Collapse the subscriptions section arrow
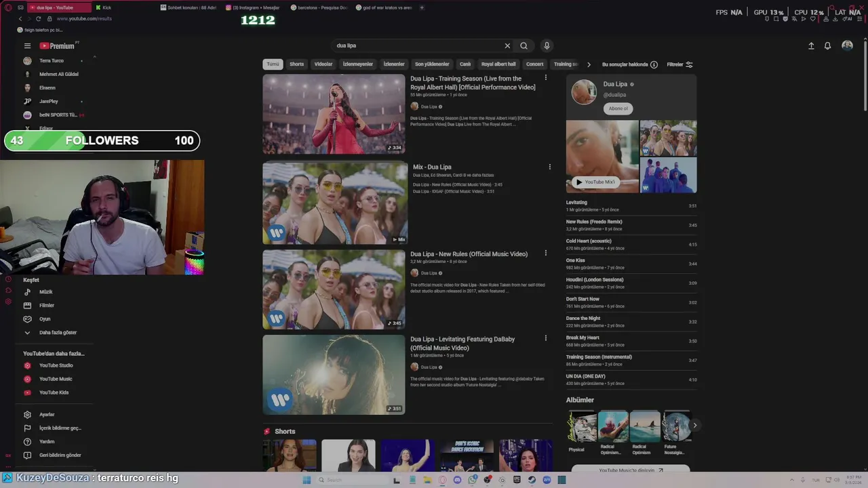868x488 pixels. click(x=94, y=58)
